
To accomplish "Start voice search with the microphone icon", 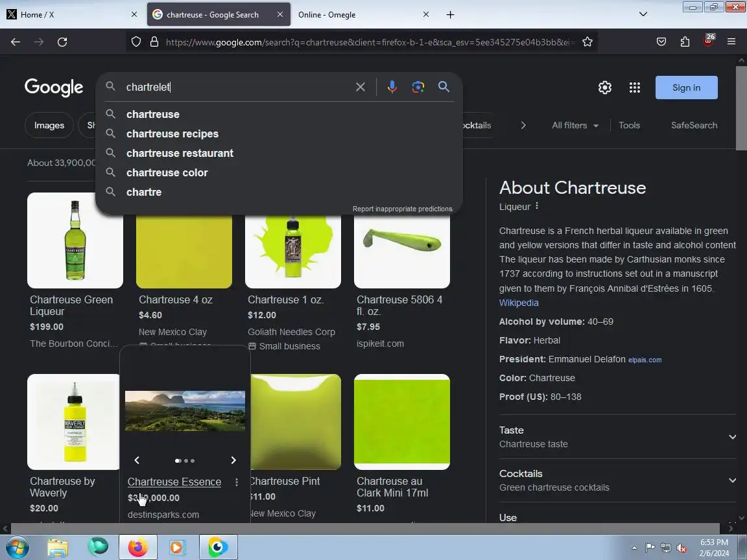I will (x=392, y=87).
